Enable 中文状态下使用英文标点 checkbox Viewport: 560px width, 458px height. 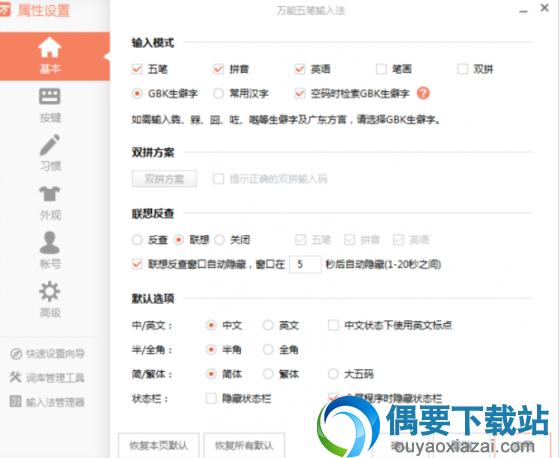(x=333, y=325)
